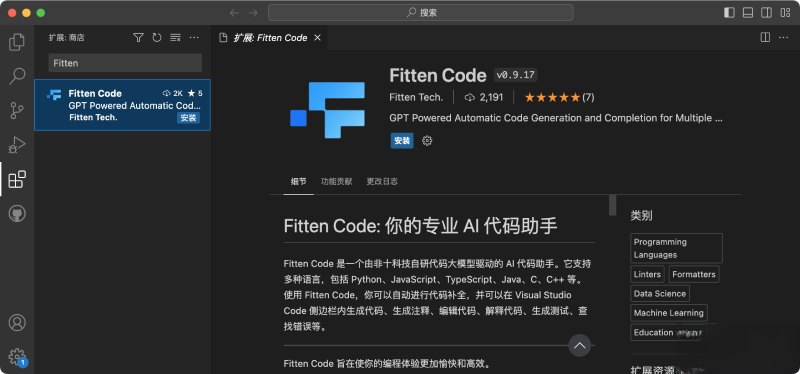The width and height of the screenshot is (800, 374).
Task: Switch to the 细节 tab
Action: point(298,181)
